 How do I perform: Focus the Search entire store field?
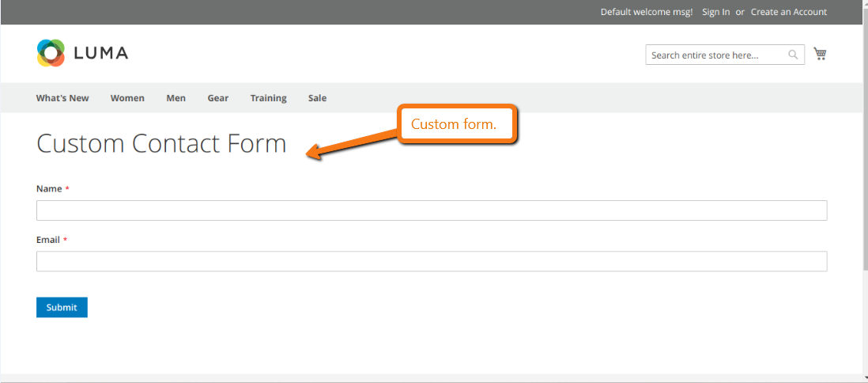point(725,55)
